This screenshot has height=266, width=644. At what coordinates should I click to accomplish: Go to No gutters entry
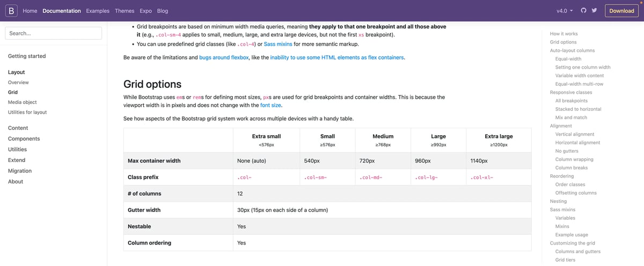pyautogui.click(x=568, y=151)
